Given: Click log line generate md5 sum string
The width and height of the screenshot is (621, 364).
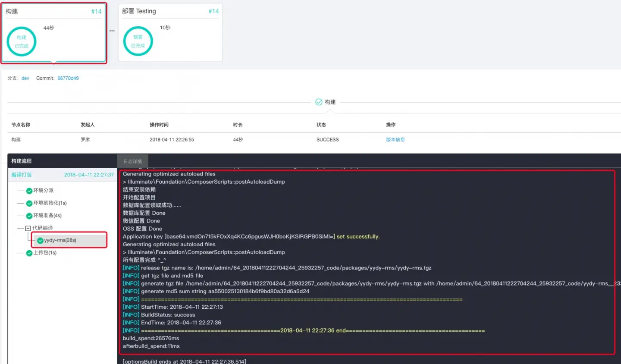Looking at the screenshot, I should [x=216, y=291].
